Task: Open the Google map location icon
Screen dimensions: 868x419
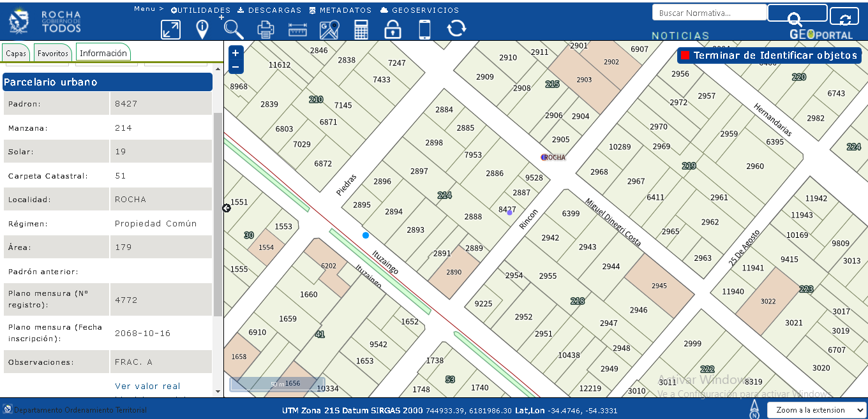Action: tap(329, 29)
